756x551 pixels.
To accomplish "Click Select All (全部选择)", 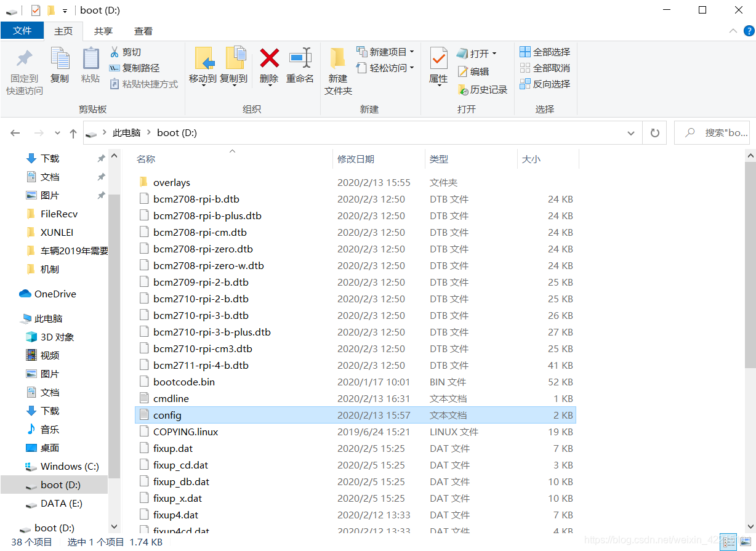I will 545,52.
